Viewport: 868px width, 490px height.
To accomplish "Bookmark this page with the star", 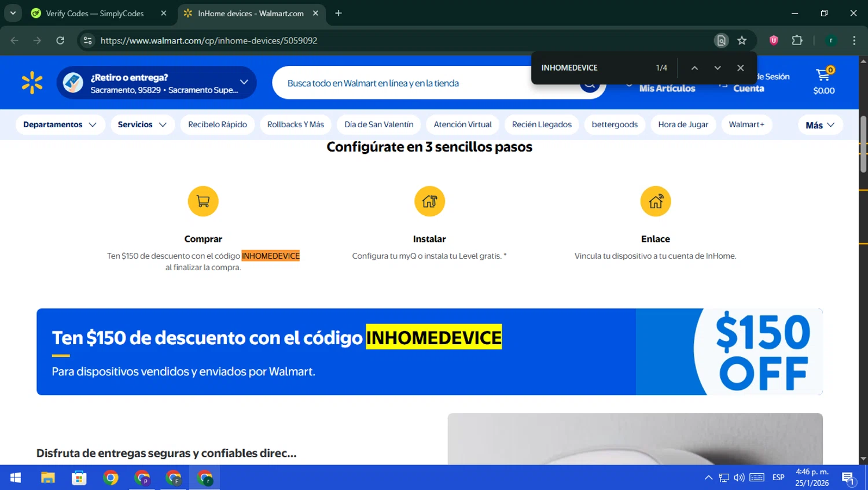I will pos(742,40).
